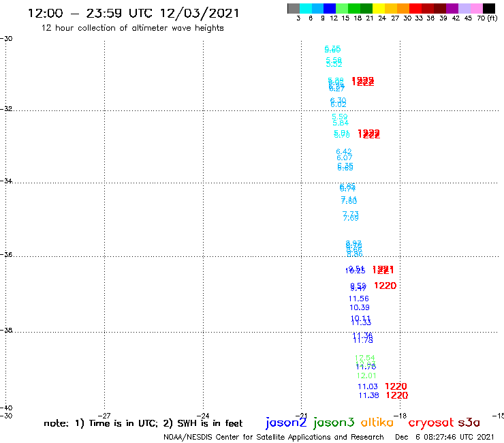The image size is (504, 443).
Task: Click the wave height value 11.78
Action: click(363, 340)
